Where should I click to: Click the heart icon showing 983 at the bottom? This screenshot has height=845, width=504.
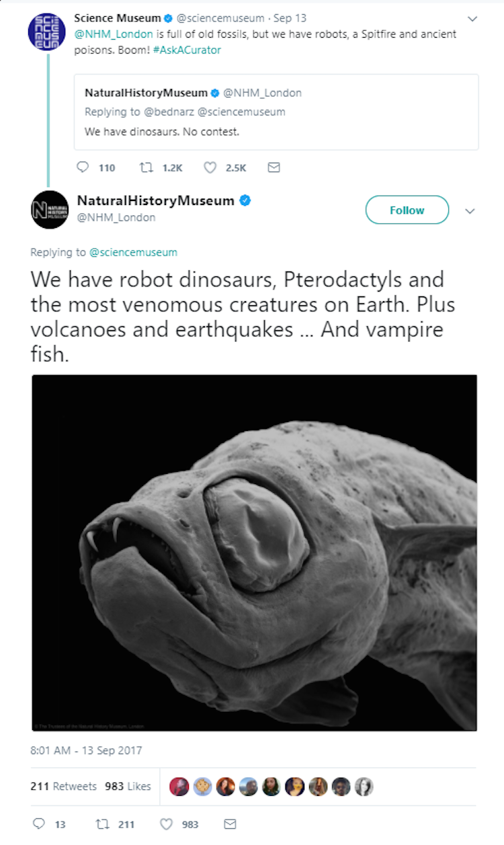click(x=166, y=824)
